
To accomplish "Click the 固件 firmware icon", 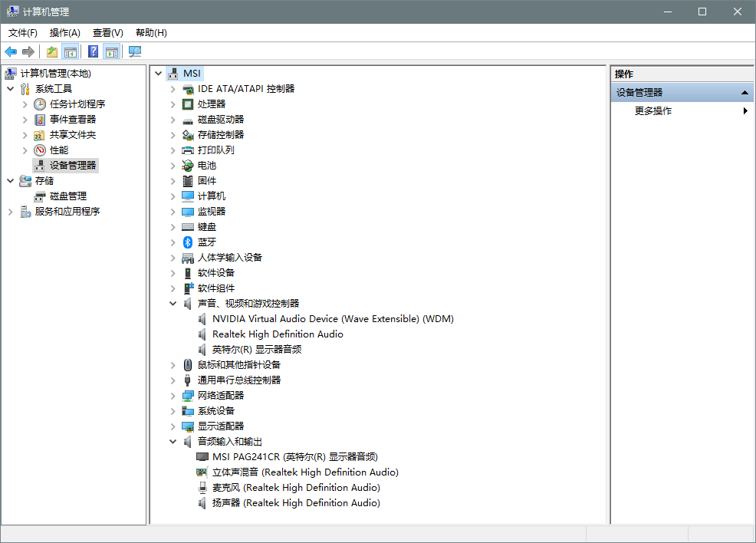I will (188, 181).
